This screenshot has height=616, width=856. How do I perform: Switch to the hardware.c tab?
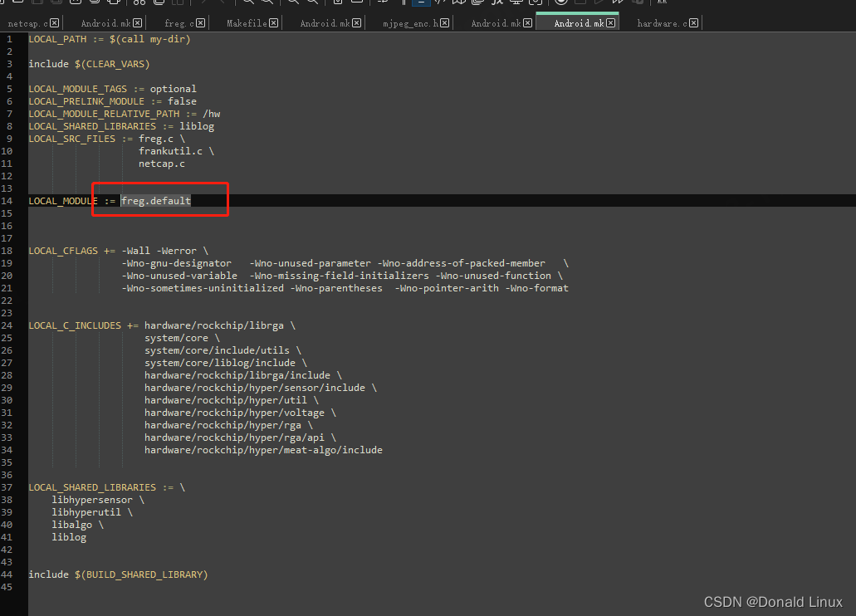click(x=660, y=22)
